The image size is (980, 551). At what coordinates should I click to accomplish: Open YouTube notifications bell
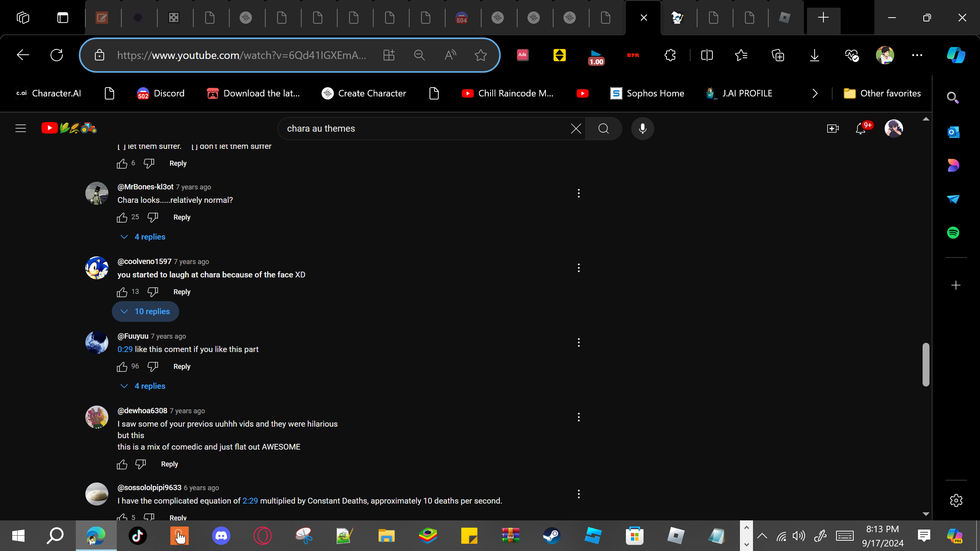pos(861,129)
